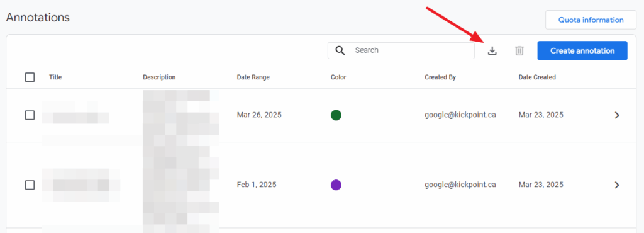The height and width of the screenshot is (233, 644).
Task: Expand the Feb 1, 2025 row chevron
Action: 616,185
